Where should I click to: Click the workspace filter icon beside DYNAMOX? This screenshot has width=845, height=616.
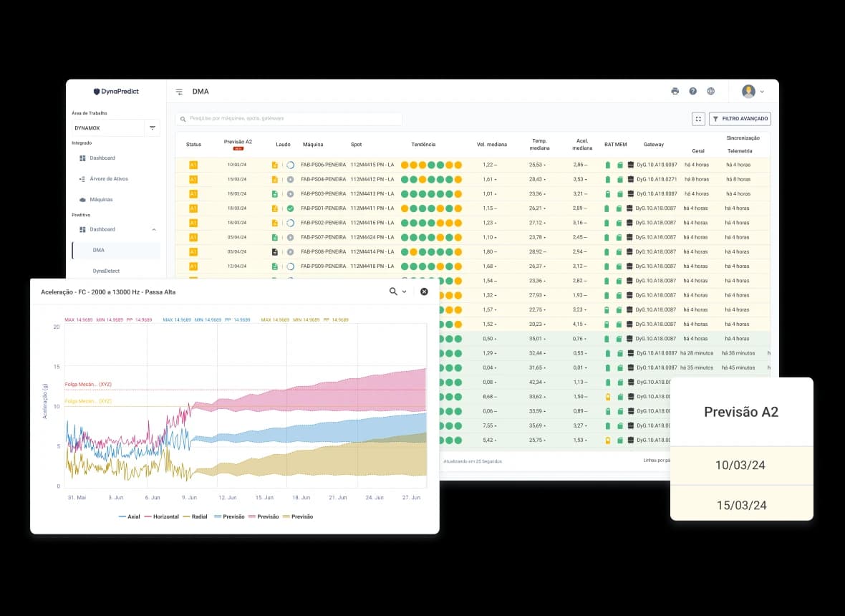[x=152, y=128]
